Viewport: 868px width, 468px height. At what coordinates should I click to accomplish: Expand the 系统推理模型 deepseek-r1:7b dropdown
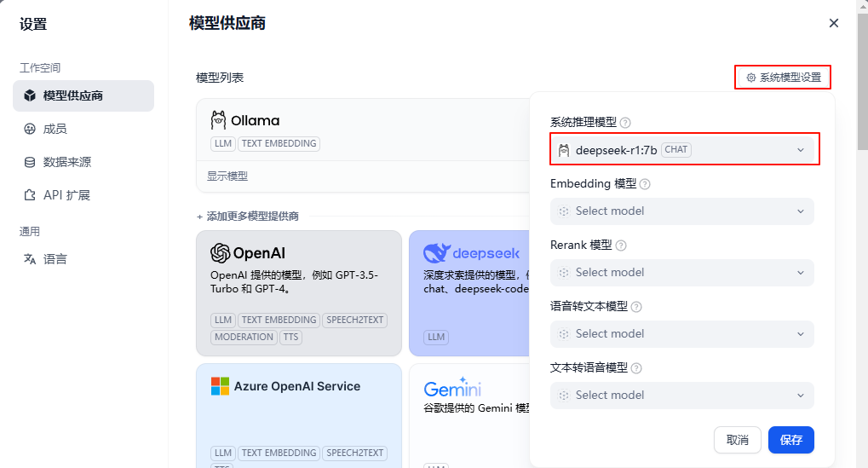coord(682,150)
